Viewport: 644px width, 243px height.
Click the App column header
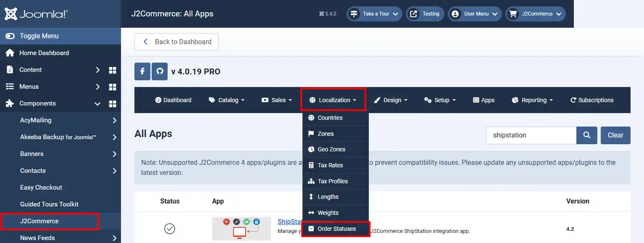[x=218, y=201]
